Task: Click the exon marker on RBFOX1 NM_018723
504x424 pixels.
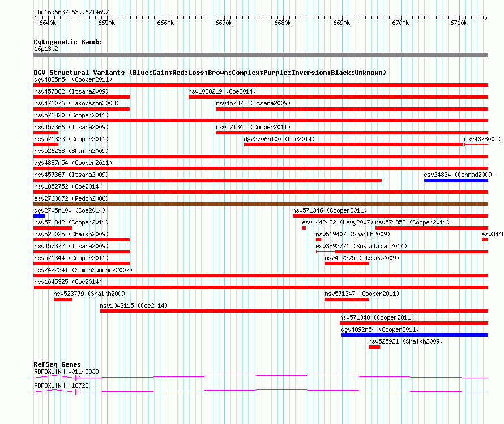Action: 76,392
